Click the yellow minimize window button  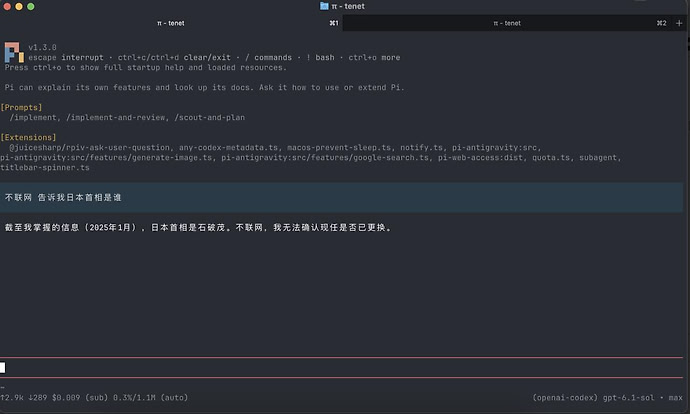[19, 6]
